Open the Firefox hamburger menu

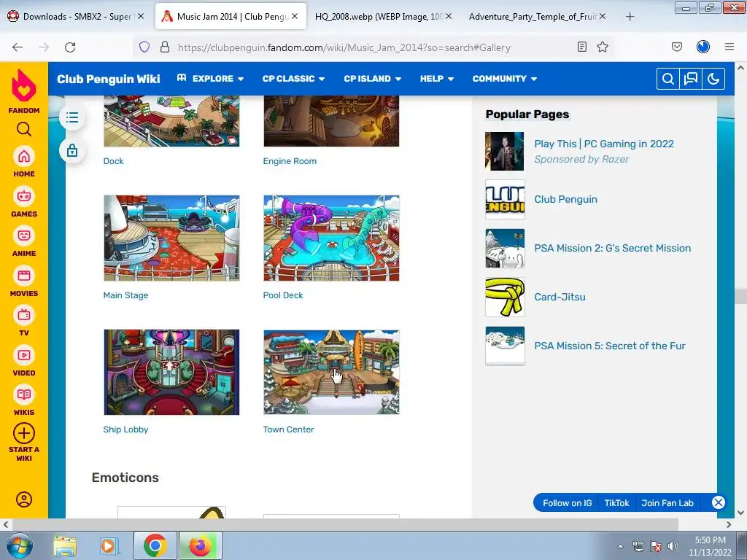pos(729,47)
